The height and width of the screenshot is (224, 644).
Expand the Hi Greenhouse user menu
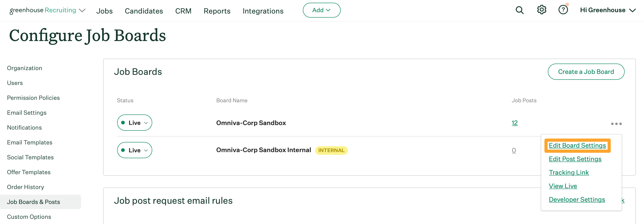(x=608, y=10)
